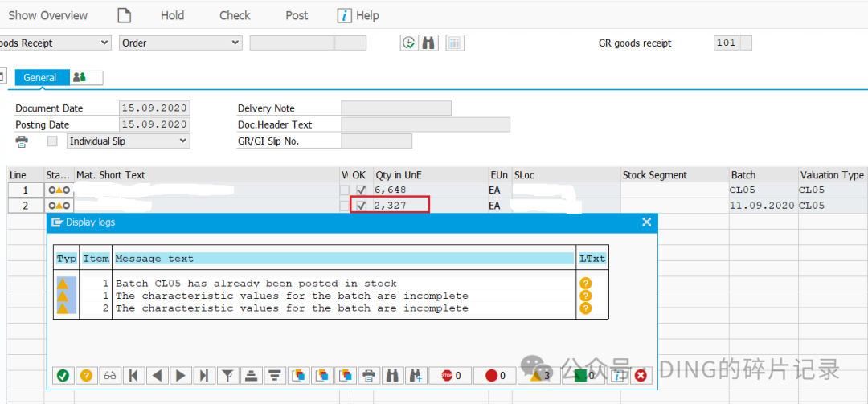Open the Order reference document dropdown

point(181,43)
